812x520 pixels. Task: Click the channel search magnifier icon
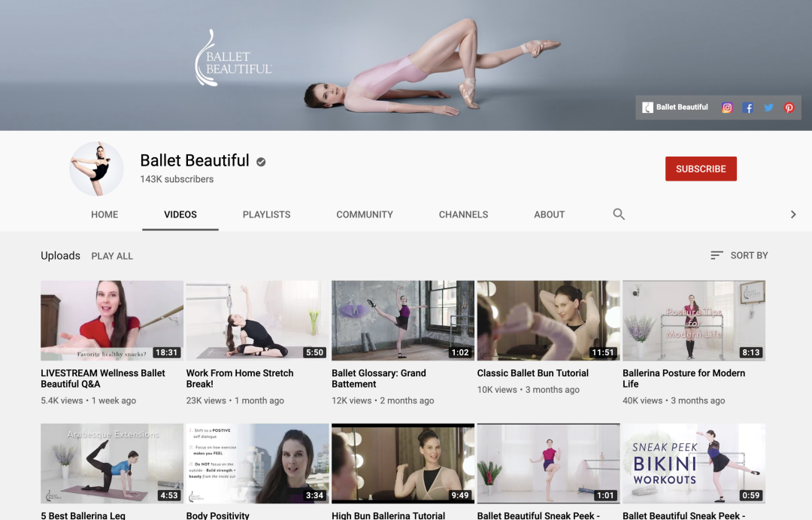click(x=619, y=214)
